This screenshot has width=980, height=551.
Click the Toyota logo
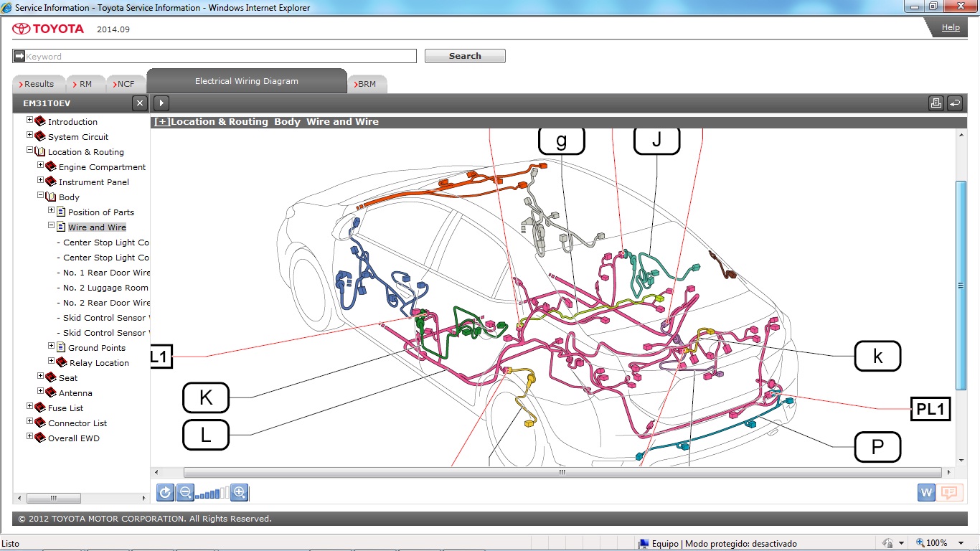click(48, 29)
